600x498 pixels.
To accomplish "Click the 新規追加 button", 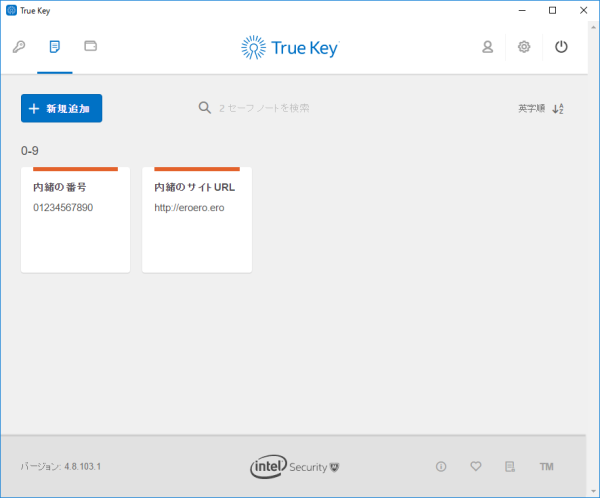I will (x=62, y=108).
